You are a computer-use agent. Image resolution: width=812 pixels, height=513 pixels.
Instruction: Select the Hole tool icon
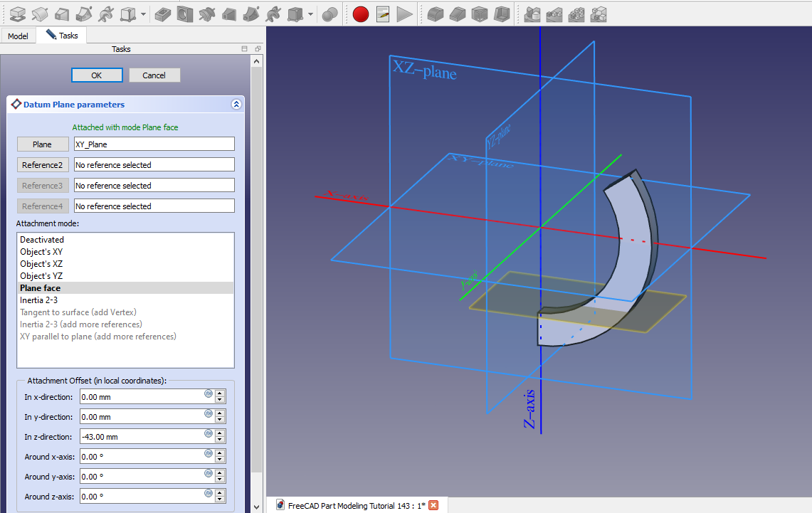pos(185,14)
